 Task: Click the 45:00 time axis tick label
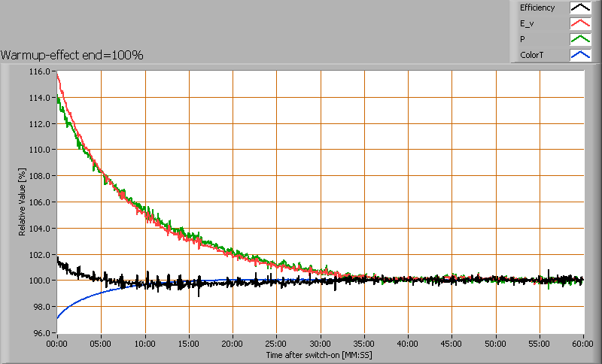tap(452, 343)
